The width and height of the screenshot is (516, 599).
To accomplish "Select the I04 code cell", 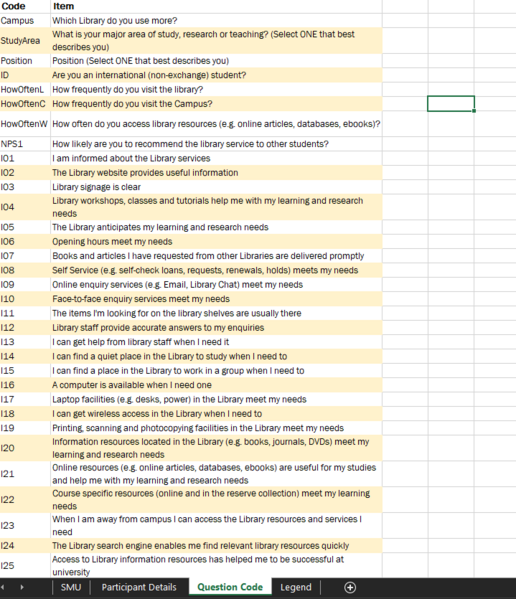I will coord(25,207).
